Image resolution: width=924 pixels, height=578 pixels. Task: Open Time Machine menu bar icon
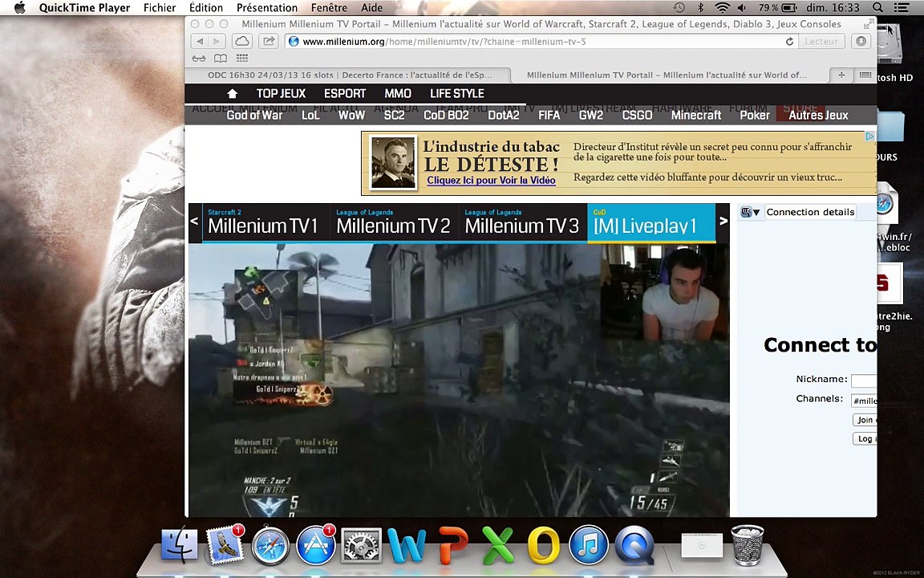[x=679, y=8]
